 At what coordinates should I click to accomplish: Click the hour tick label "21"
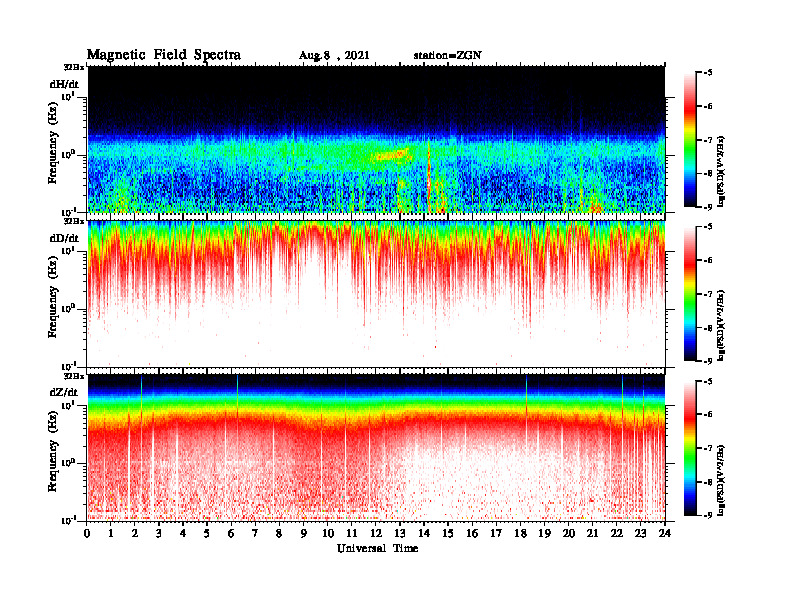592,533
